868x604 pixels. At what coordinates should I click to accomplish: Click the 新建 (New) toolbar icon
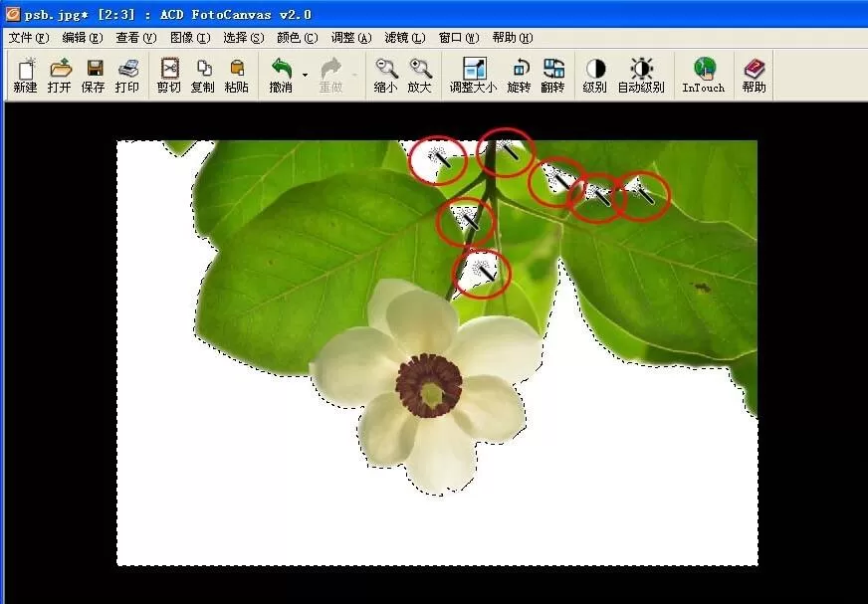tap(26, 76)
